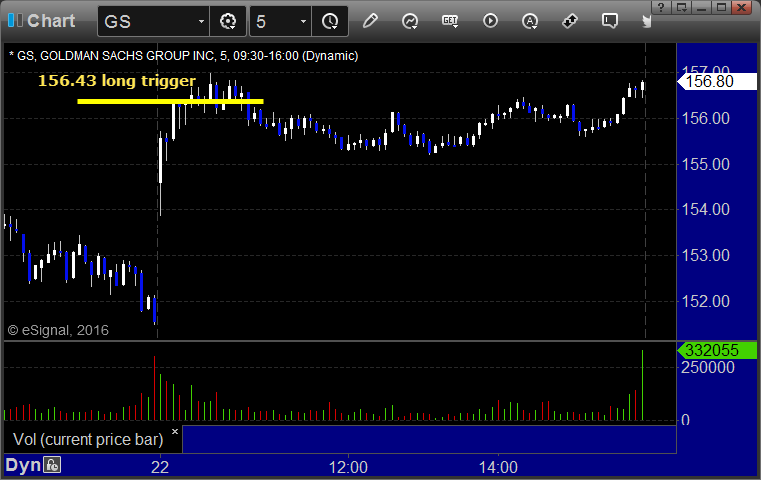The image size is (761, 480).
Task: Click the GS symbol input field
Action: click(x=148, y=21)
